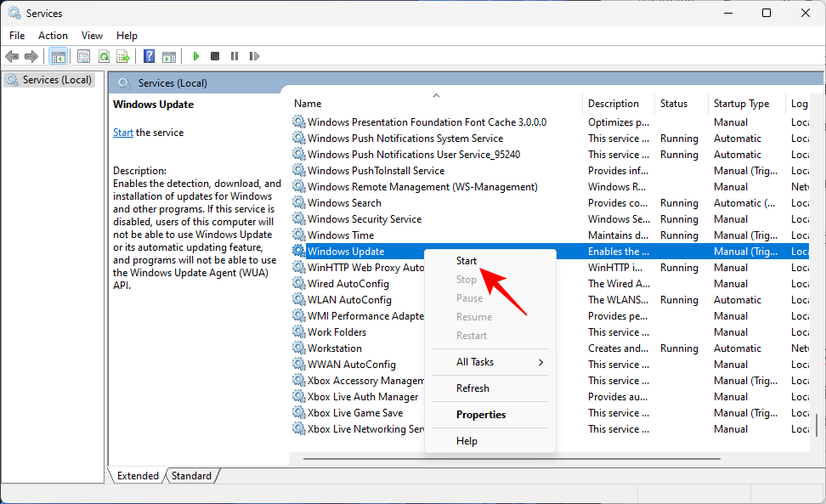826x504 pixels.
Task: Switch to the Standard tab
Action: [x=191, y=475]
